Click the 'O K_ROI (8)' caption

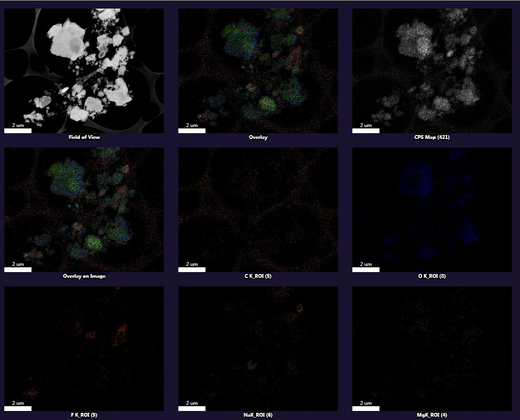click(432, 276)
